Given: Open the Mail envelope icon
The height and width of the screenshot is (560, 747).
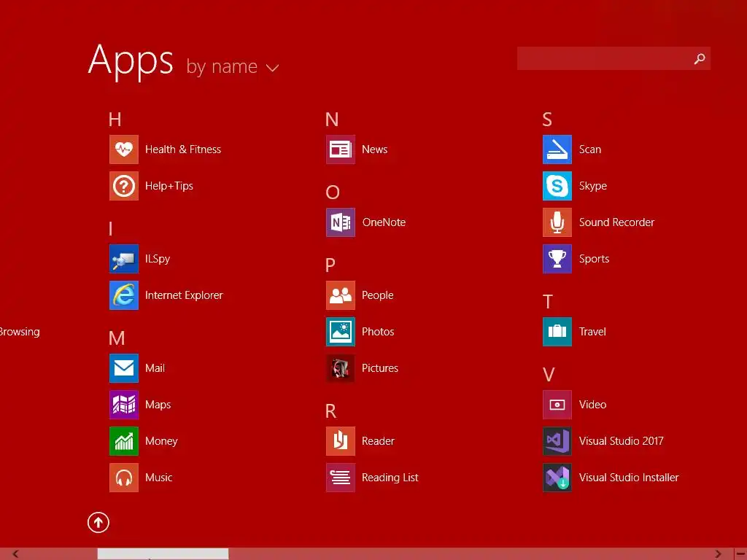Looking at the screenshot, I should (x=124, y=368).
